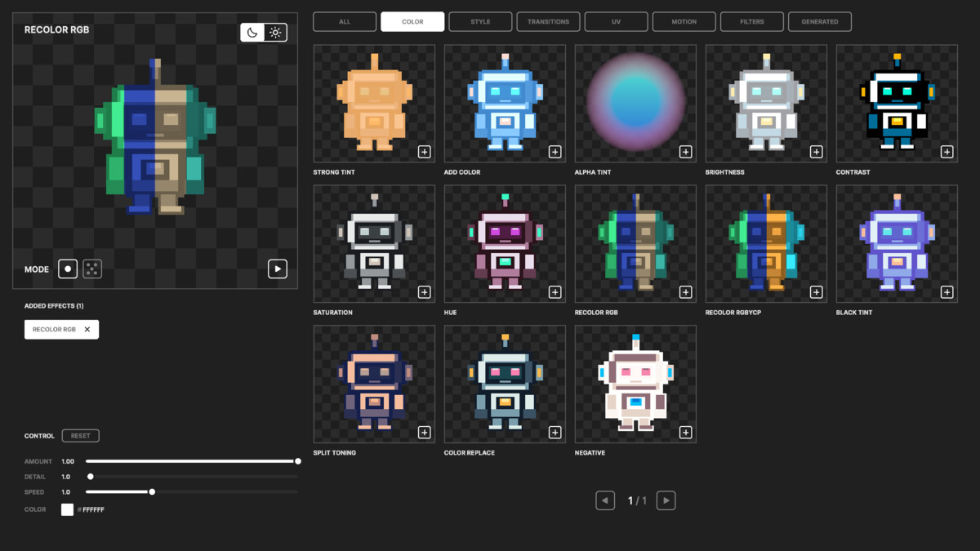Play the effect preview animation
Image resolution: width=980 pixels, height=551 pixels.
coord(278,269)
